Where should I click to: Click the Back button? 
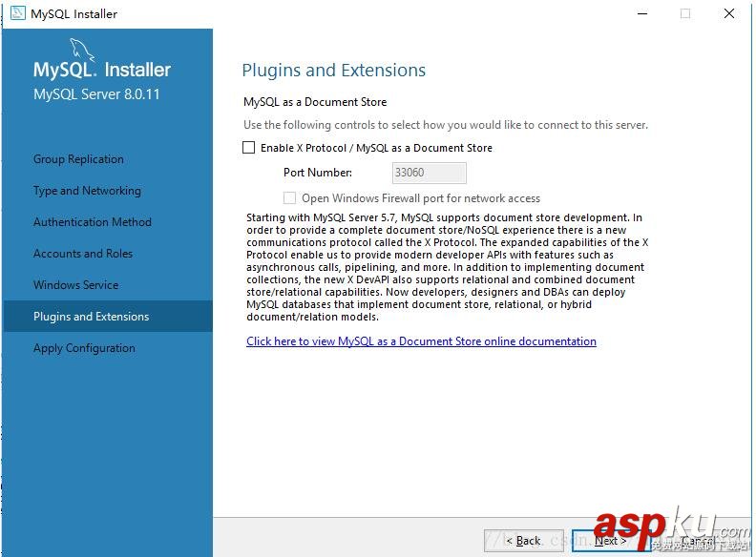coord(524,541)
